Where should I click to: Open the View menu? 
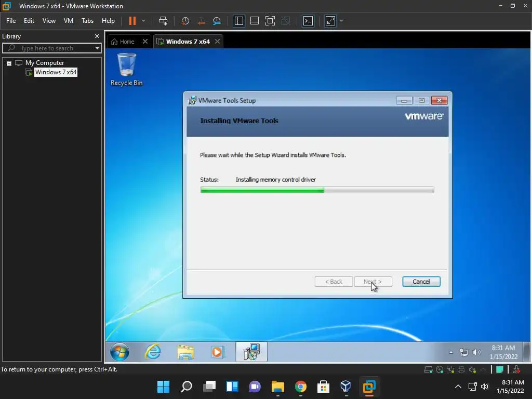pyautogui.click(x=49, y=21)
